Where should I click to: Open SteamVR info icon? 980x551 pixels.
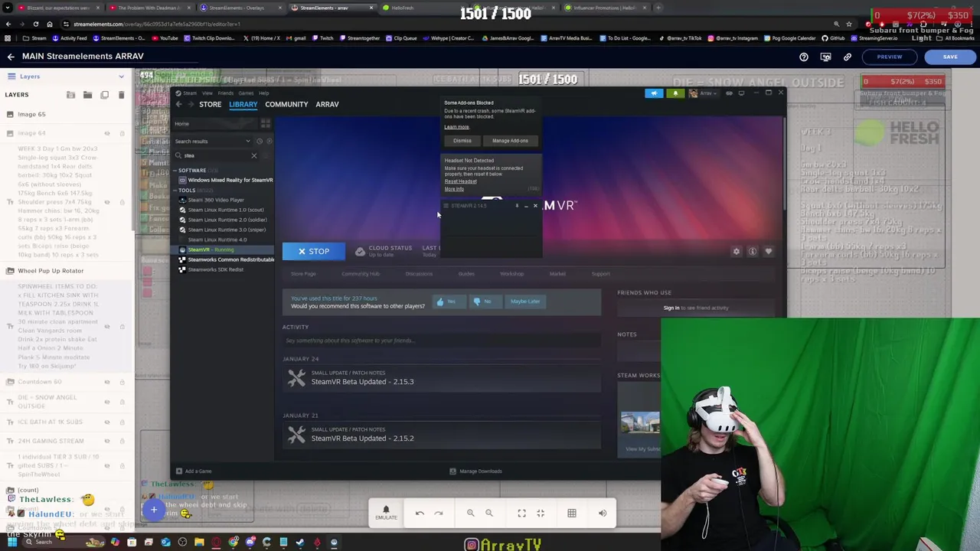coord(753,252)
